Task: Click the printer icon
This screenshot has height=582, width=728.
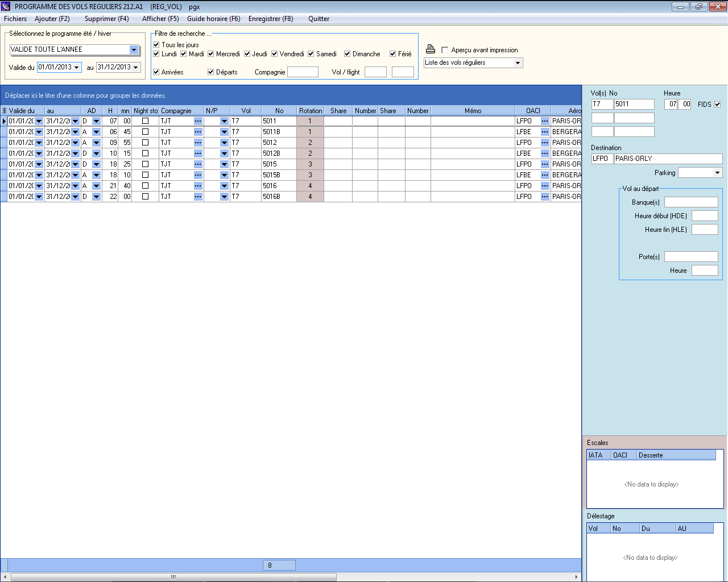Action: (x=431, y=49)
